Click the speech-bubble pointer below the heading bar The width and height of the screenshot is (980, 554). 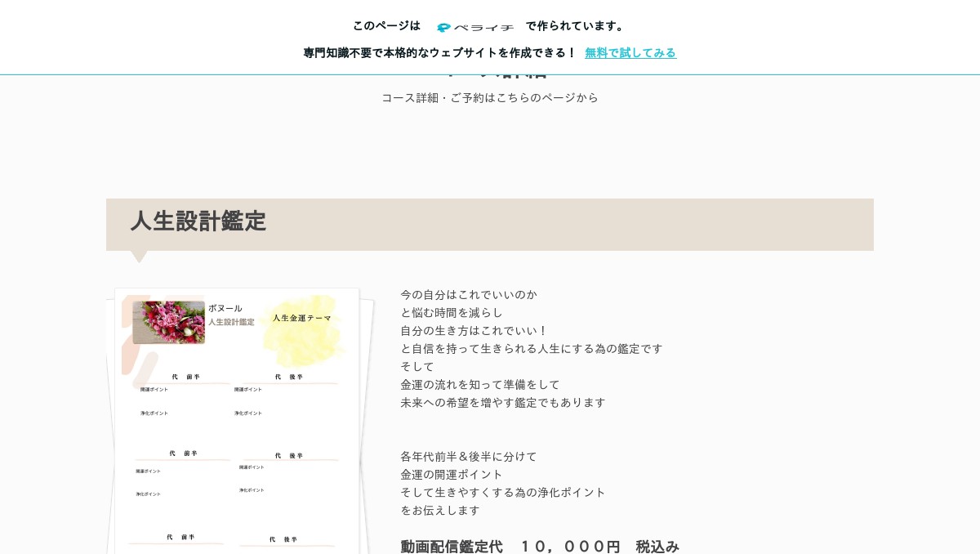point(140,257)
